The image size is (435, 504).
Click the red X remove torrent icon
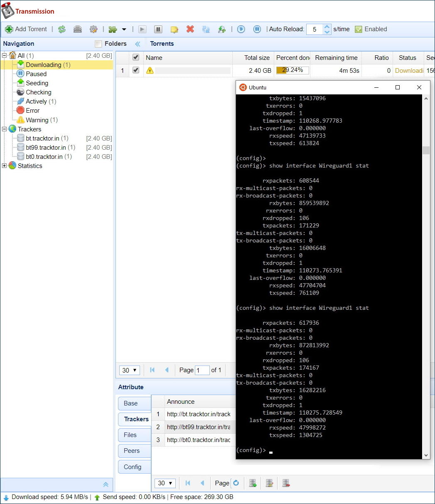coord(190,29)
